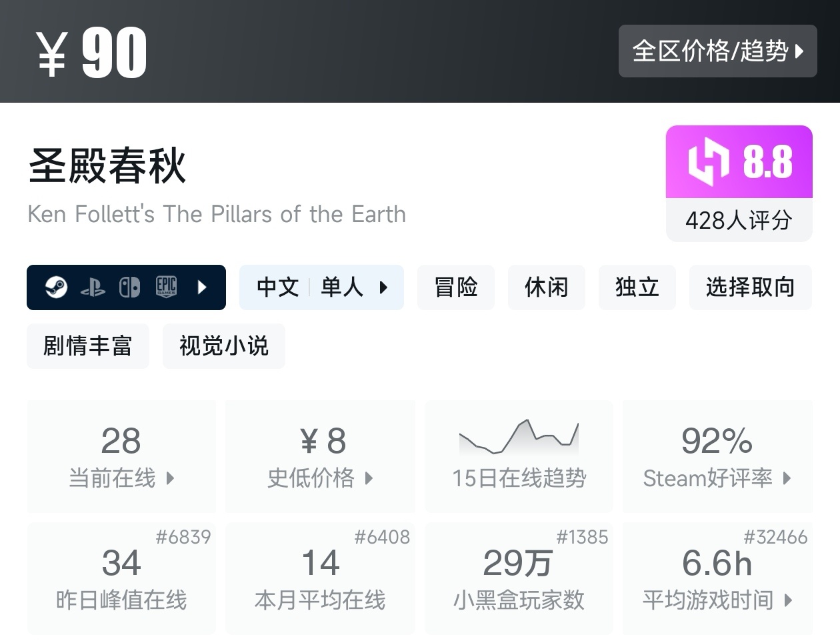Screen dimensions: 840x641
Task: Tap the 剧情丰富 tag
Action: 87,346
